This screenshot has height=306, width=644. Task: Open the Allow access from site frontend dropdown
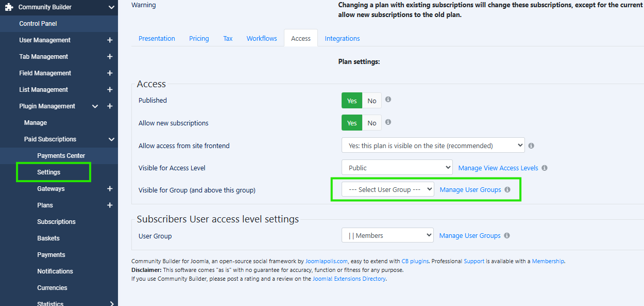point(433,146)
